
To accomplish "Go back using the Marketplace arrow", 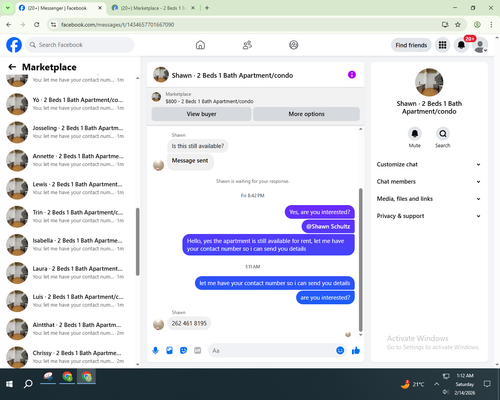I will 12,67.
